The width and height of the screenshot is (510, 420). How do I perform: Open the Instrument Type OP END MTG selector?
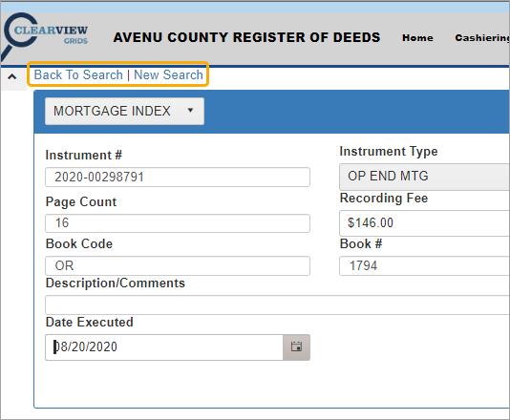click(424, 177)
